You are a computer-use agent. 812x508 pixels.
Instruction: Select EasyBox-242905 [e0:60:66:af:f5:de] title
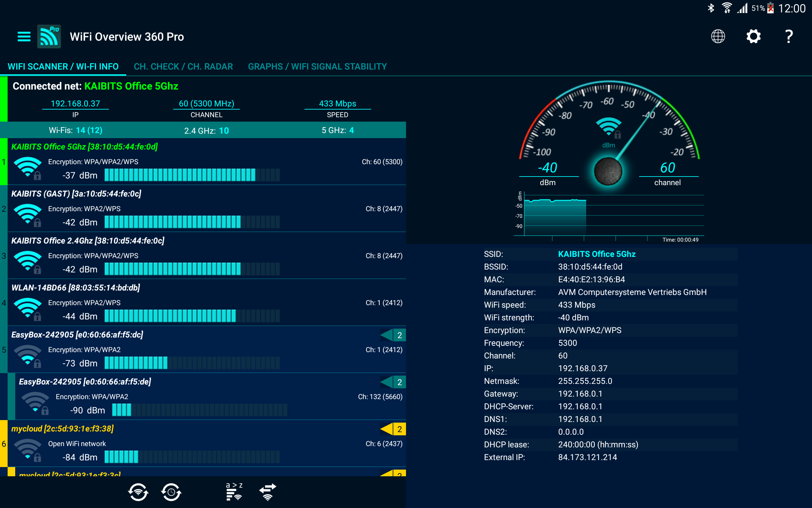[x=85, y=382]
